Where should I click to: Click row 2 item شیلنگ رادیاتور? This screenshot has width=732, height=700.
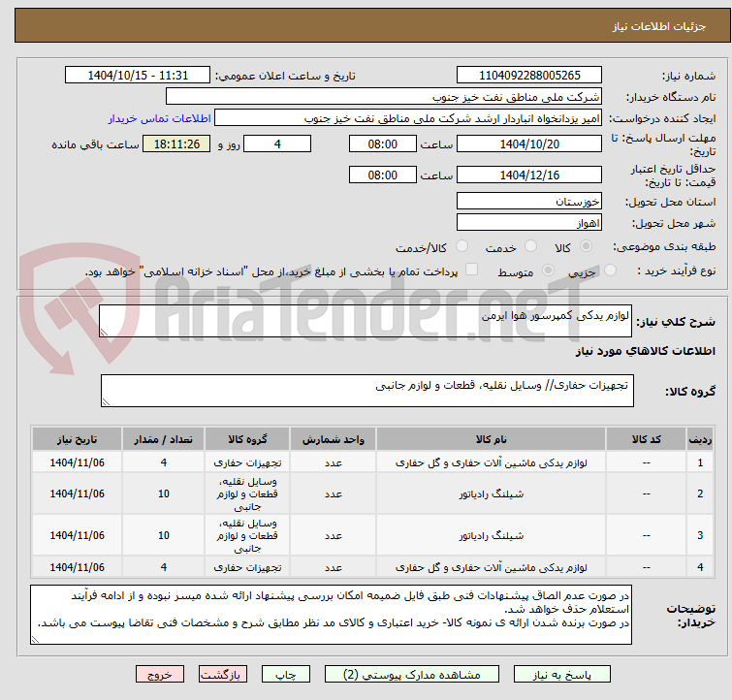(x=492, y=493)
